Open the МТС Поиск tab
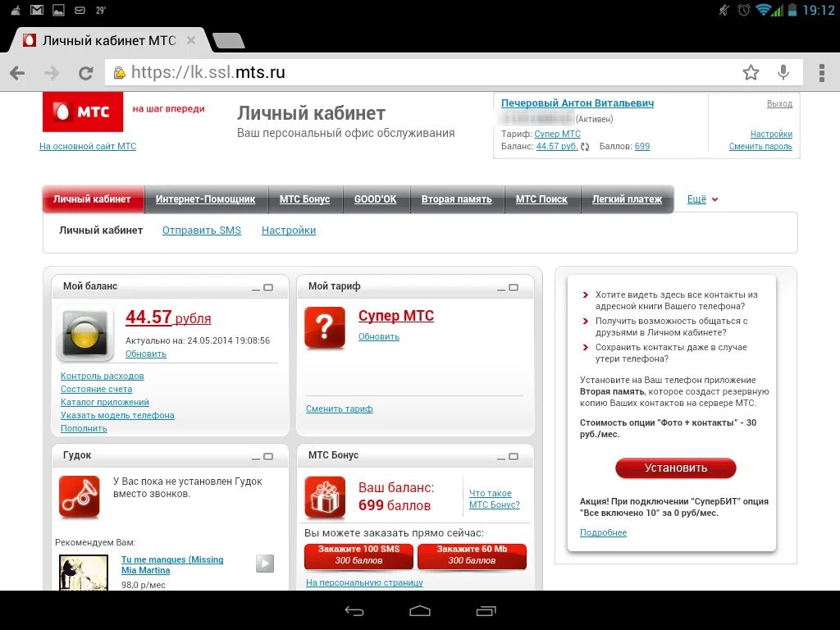Image resolution: width=840 pixels, height=630 pixels. (541, 199)
